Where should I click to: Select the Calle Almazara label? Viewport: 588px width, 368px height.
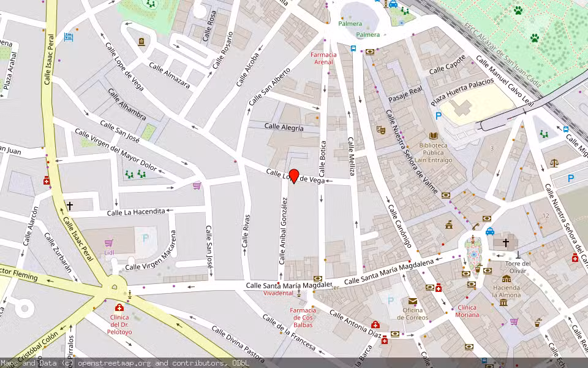170,75
